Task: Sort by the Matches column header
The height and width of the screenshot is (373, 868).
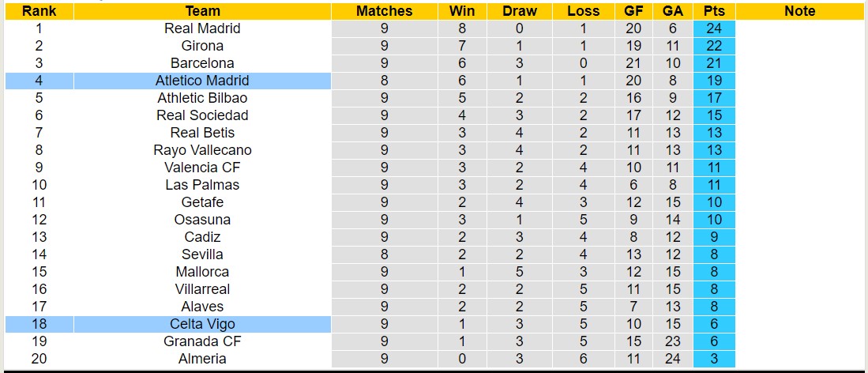Action: click(x=384, y=11)
